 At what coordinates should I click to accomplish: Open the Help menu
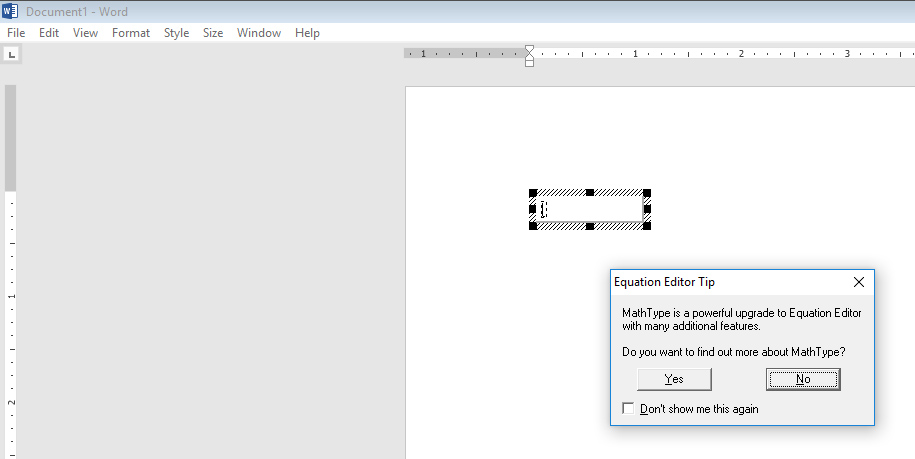tap(308, 33)
